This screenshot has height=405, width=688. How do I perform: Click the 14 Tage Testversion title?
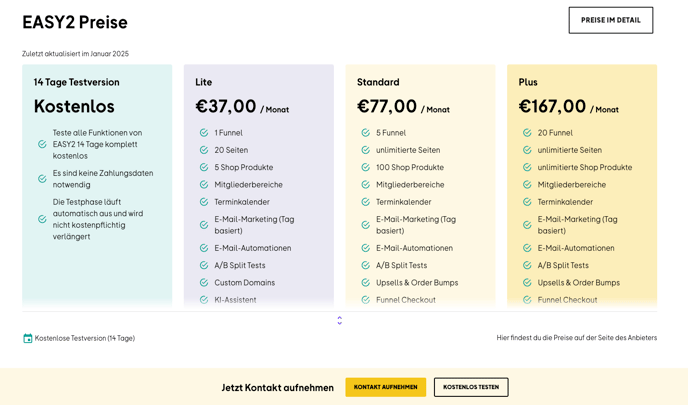tap(76, 82)
